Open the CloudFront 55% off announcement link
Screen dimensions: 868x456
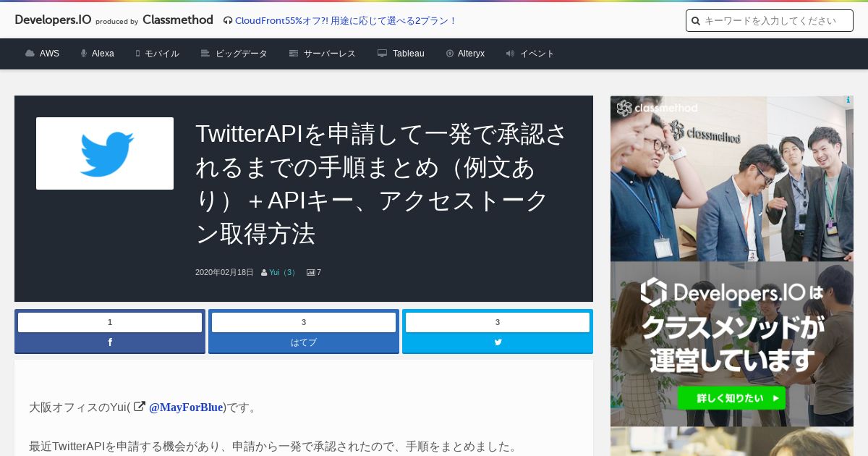point(346,20)
